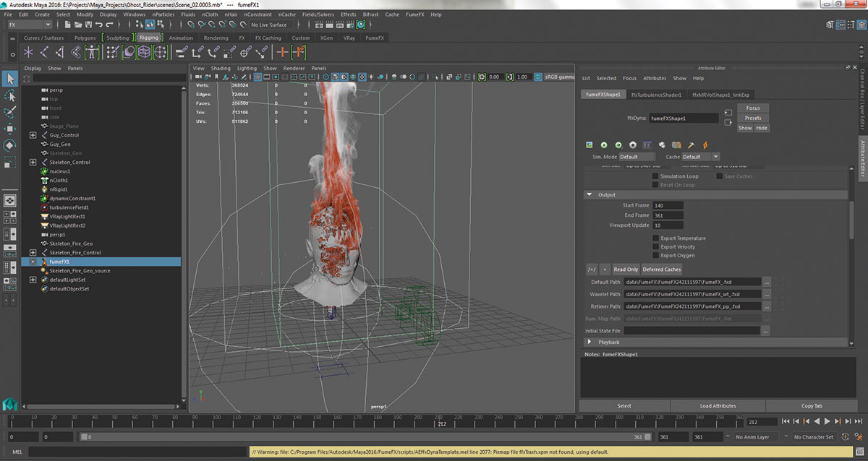Toggle the Deferred Caches button
868x461 pixels.
(x=662, y=269)
